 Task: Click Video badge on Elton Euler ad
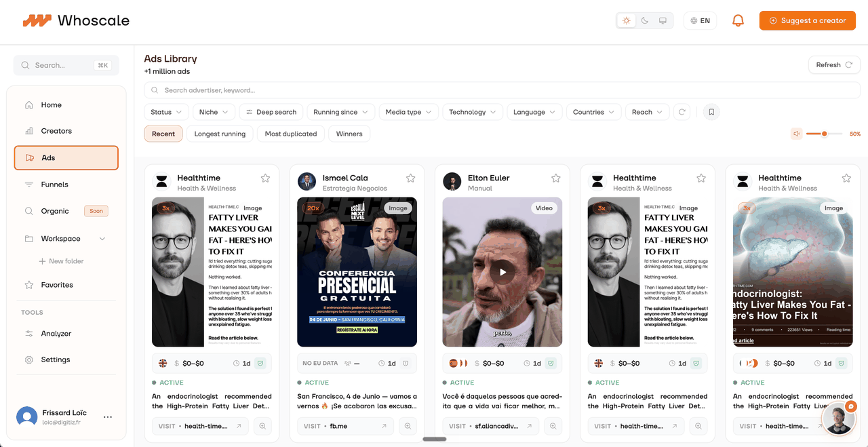click(544, 208)
